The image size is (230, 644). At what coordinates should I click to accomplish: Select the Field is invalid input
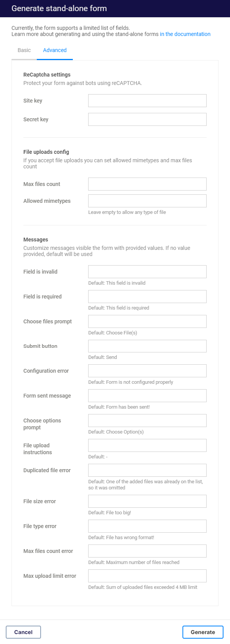pos(147,272)
